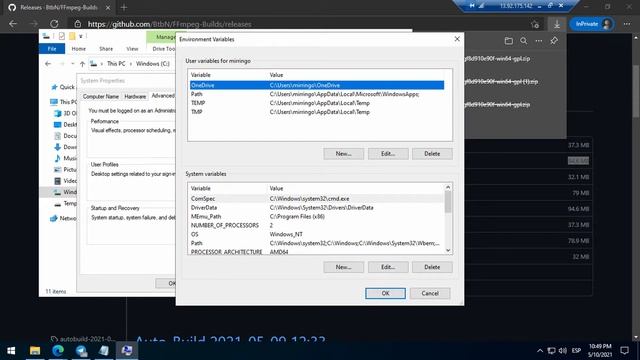Click This PC in Explorer address breadcrumb
This screenshot has height=360, width=640.
coord(116,64)
